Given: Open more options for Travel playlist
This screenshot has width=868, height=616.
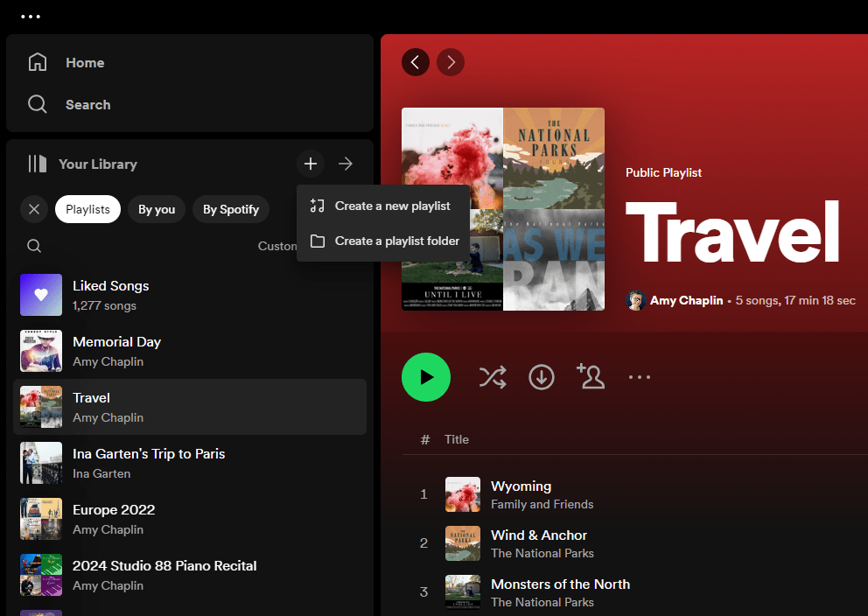Looking at the screenshot, I should 640,377.
